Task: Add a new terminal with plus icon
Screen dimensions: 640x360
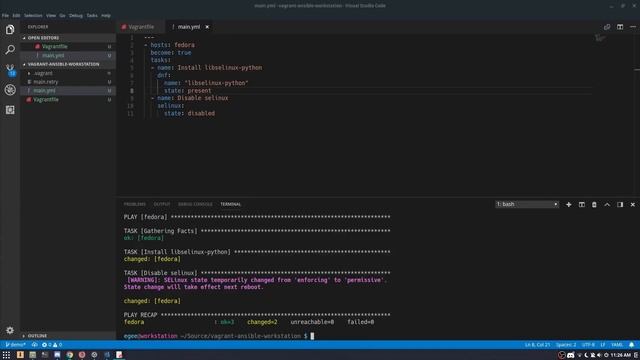Action: (569, 204)
